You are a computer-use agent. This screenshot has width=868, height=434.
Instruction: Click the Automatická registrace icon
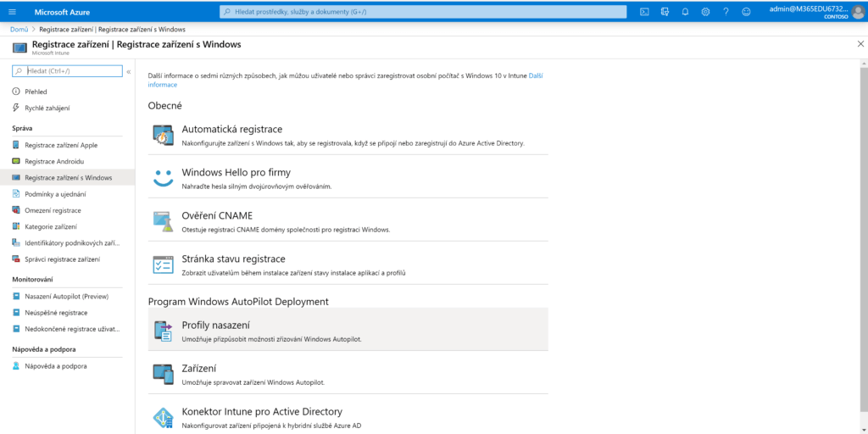pos(163,135)
